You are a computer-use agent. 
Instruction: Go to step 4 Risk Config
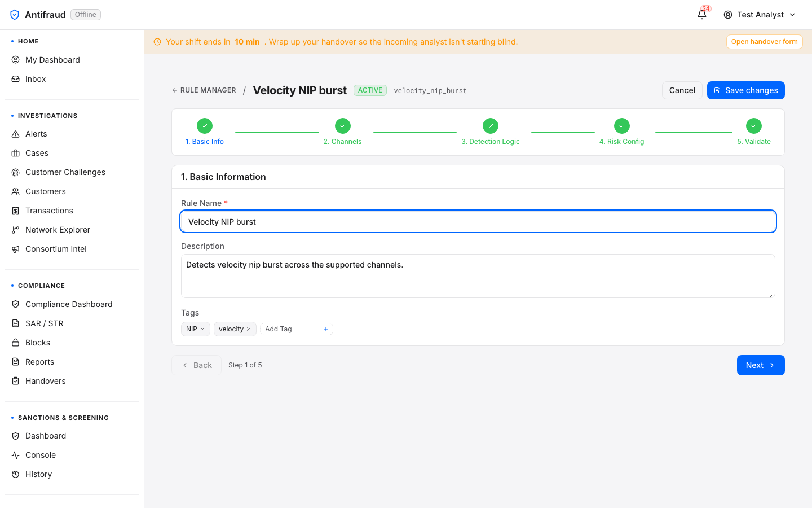pos(621,132)
